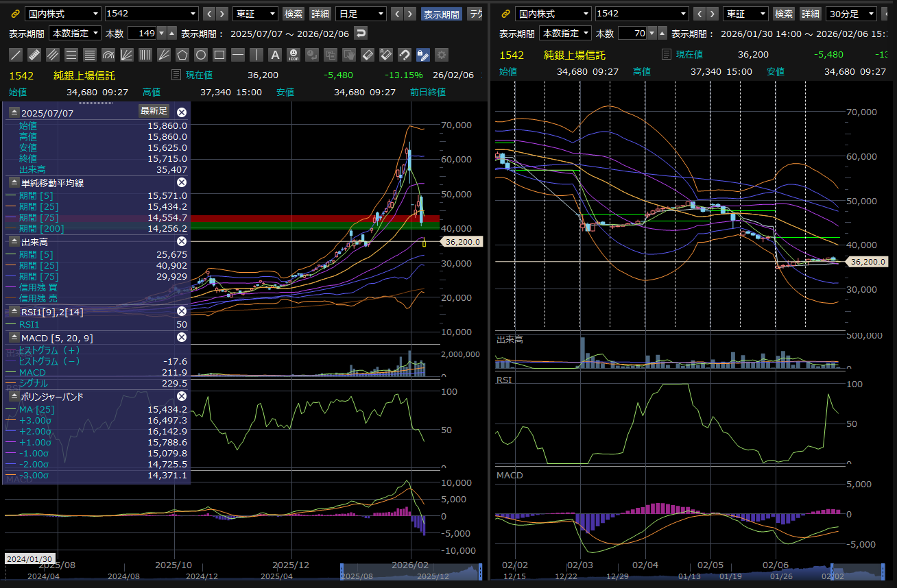Click the magnet snap tool icon
Screen dimensions: 897x588
(405, 55)
